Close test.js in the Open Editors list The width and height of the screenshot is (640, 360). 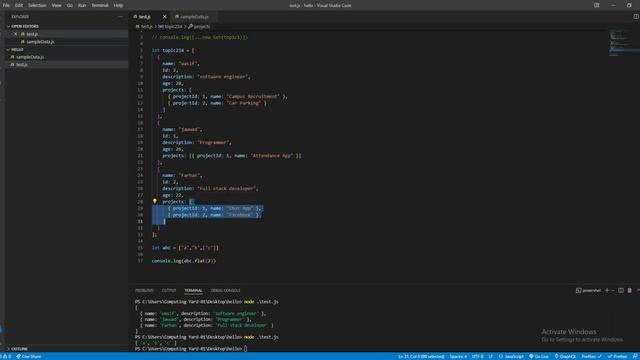tap(16, 34)
